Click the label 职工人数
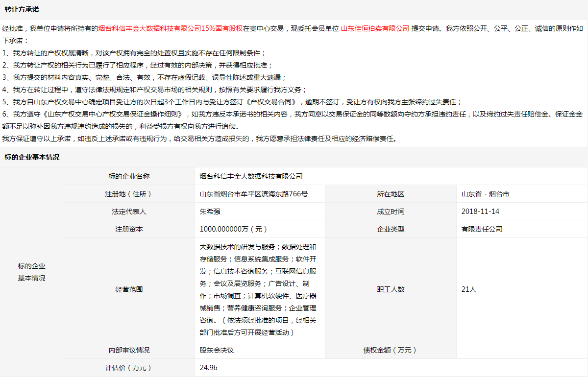 tap(391, 289)
